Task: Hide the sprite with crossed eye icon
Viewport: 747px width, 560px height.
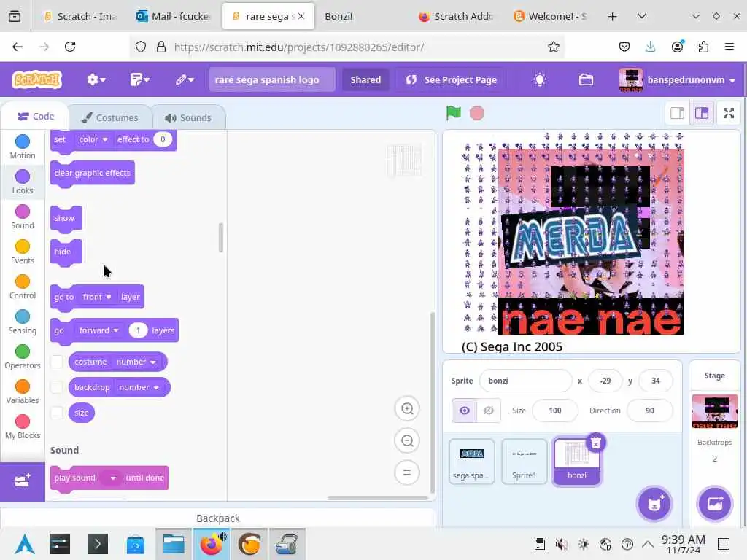Action: pos(489,411)
